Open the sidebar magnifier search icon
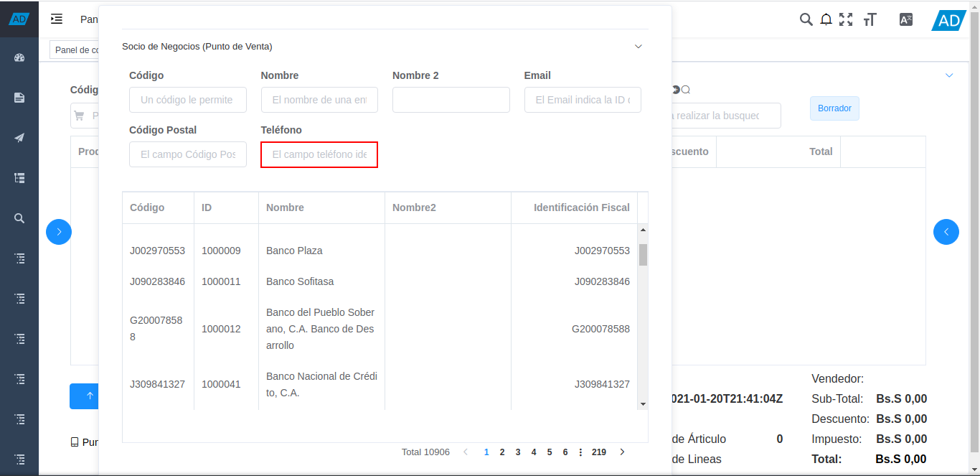 coord(19,218)
